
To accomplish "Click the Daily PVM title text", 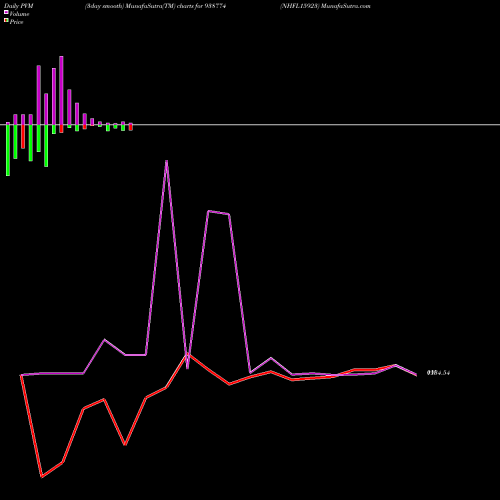I will coord(19,6).
